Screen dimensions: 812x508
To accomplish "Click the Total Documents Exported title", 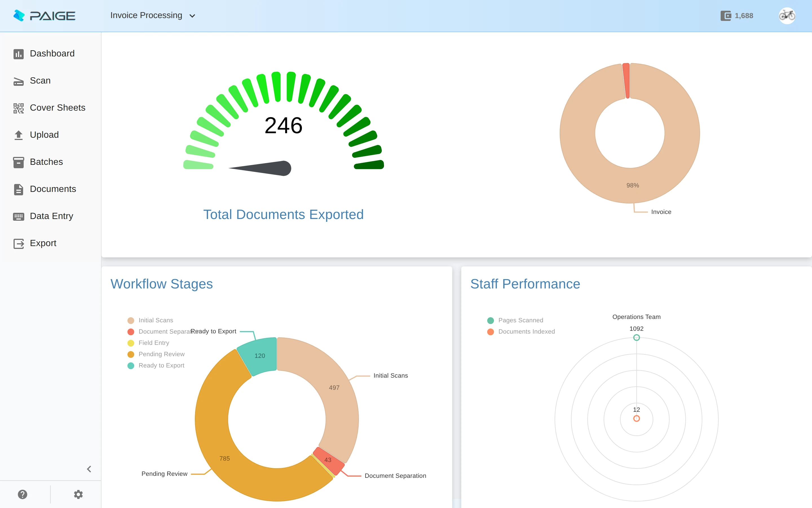I will (284, 214).
